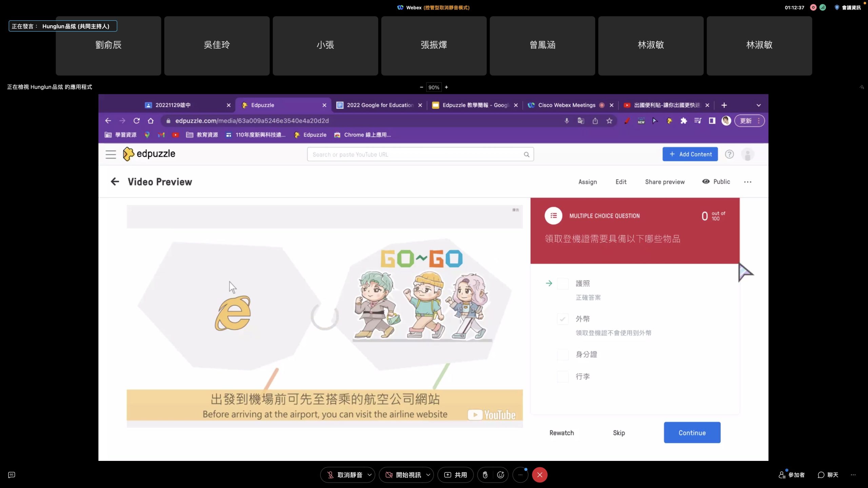Check the 護照 answer checkbox
Screen dimensions: 868x488
pos(563,283)
